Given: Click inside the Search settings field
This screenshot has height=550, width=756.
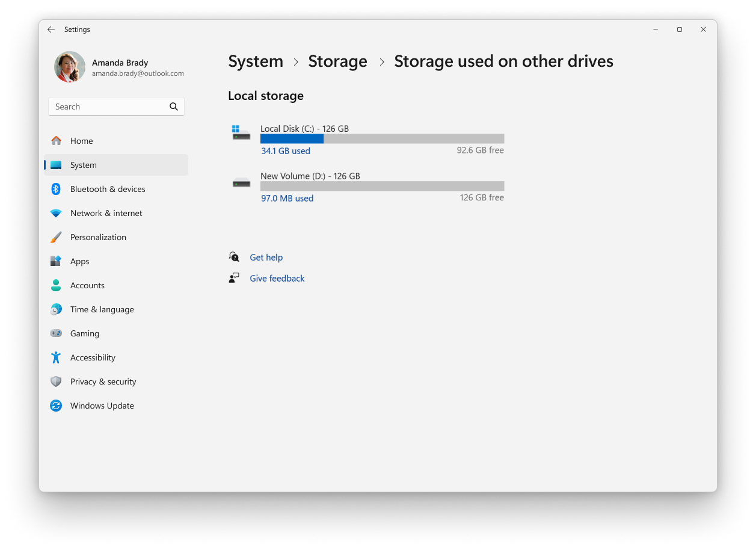Looking at the screenshot, I should click(108, 107).
